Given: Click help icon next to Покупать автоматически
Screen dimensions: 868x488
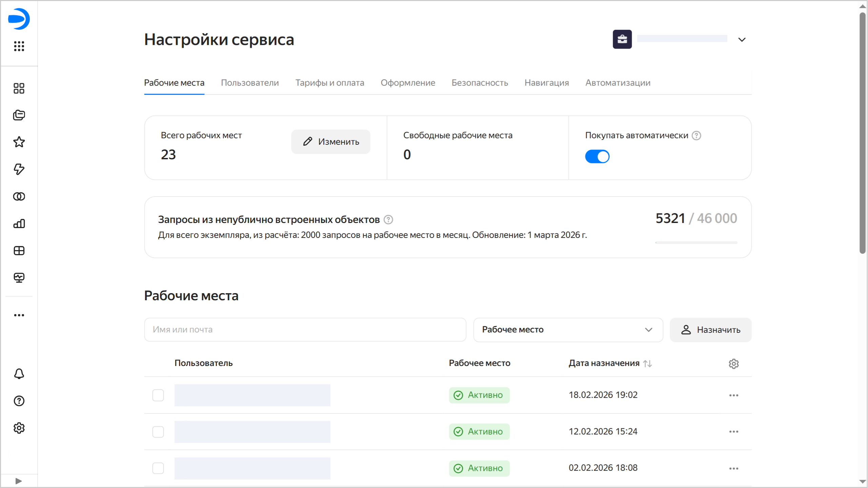Looking at the screenshot, I should point(696,136).
